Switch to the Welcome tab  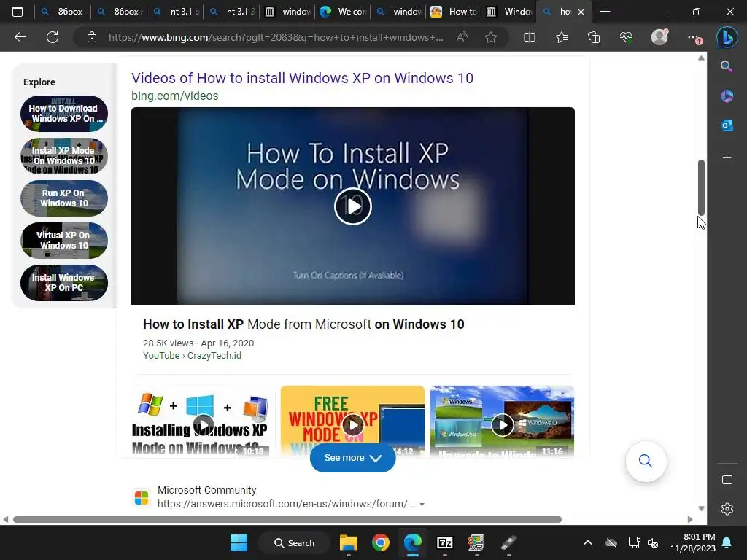(344, 12)
